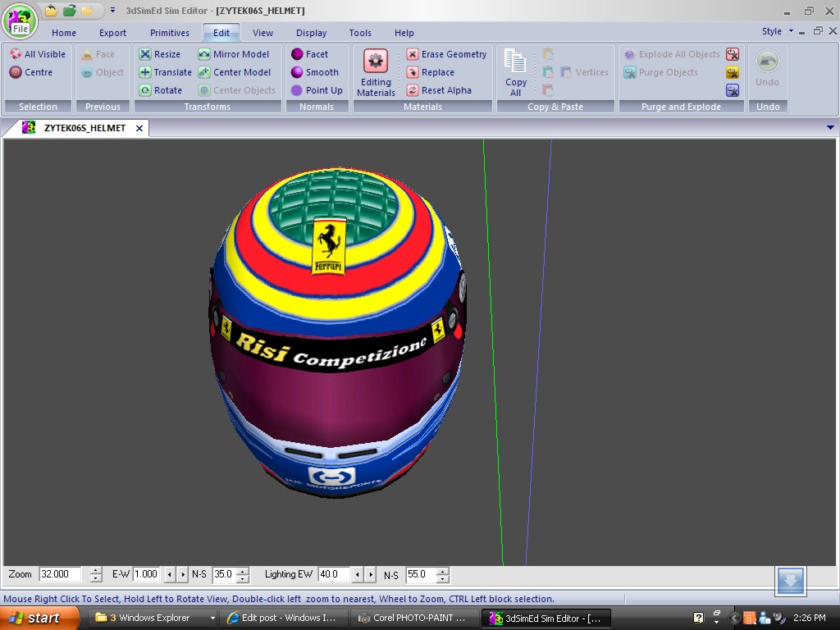Viewport: 840px width, 630px height.
Task: Close the ZYTEK06S_HELMET document tab
Action: click(x=139, y=128)
